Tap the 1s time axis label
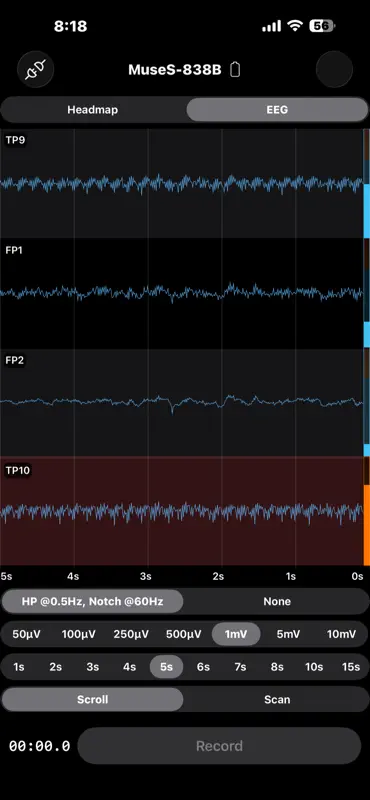 click(x=291, y=576)
